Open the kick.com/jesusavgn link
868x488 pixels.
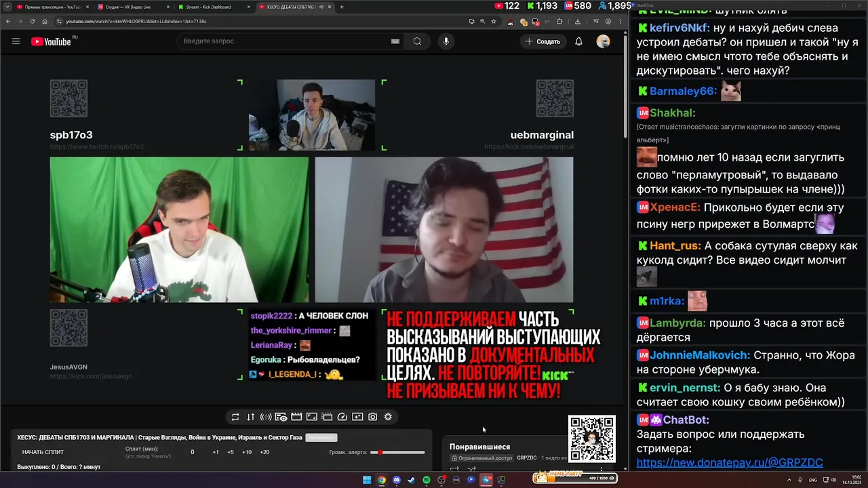(x=91, y=376)
